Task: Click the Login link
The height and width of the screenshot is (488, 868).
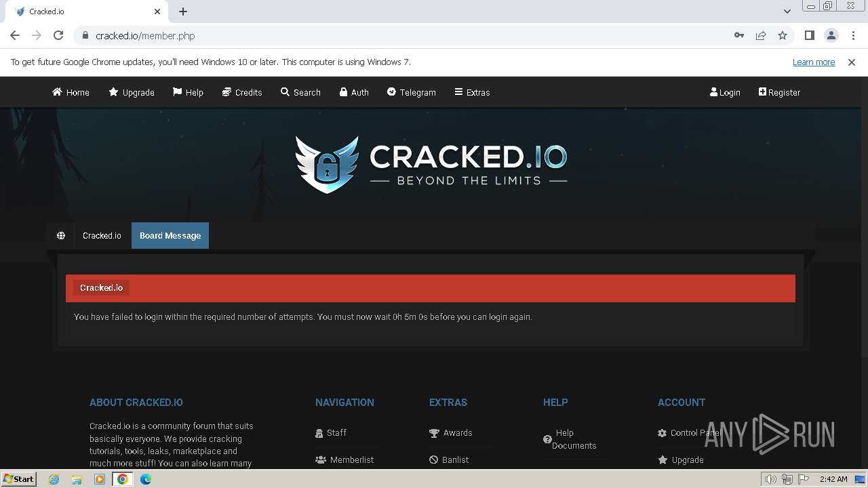Action: point(725,92)
